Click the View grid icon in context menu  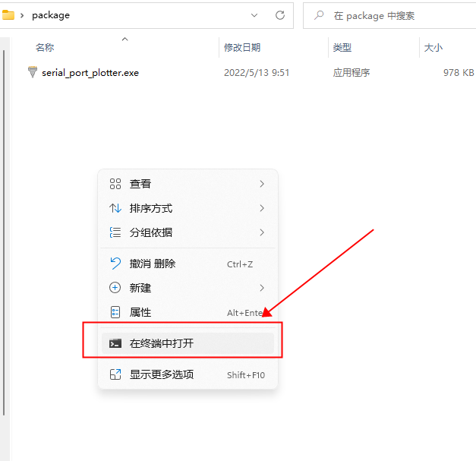115,184
